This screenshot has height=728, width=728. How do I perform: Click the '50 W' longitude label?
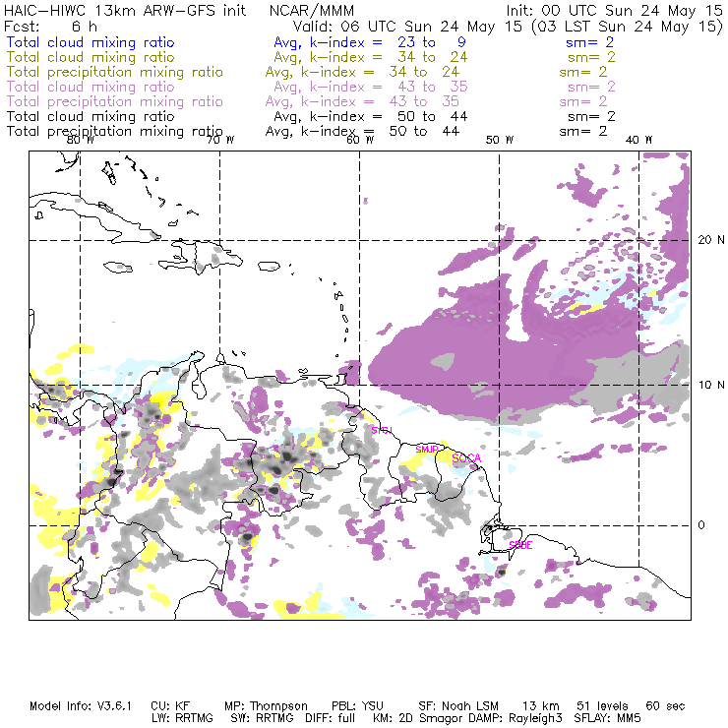[x=500, y=140]
